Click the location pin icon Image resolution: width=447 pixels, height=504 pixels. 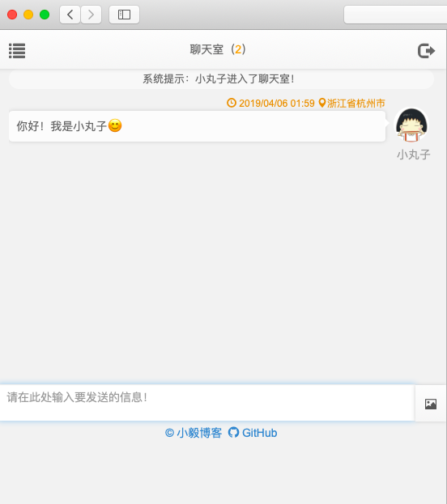(x=322, y=103)
